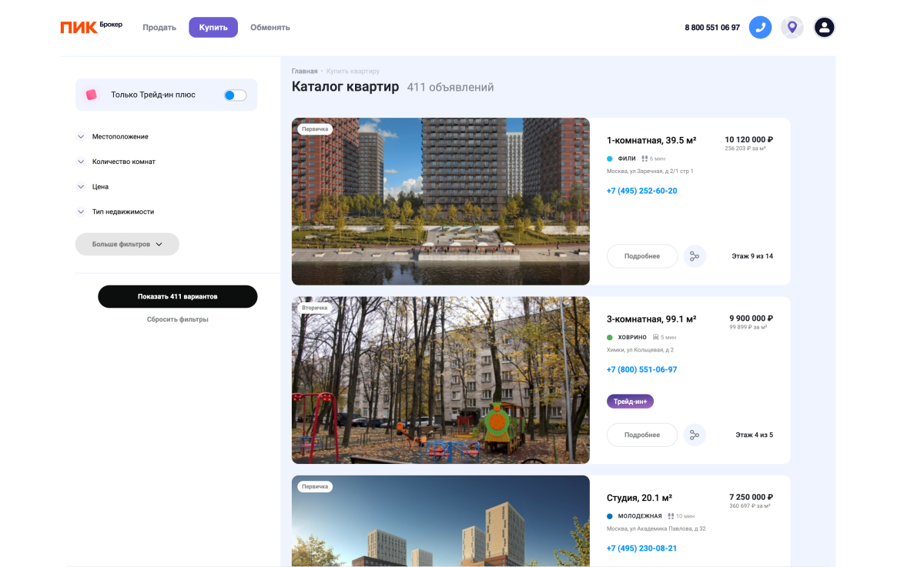Click the Первичка tag on Фили photo
The height and width of the screenshot is (567, 924).
pos(315,129)
